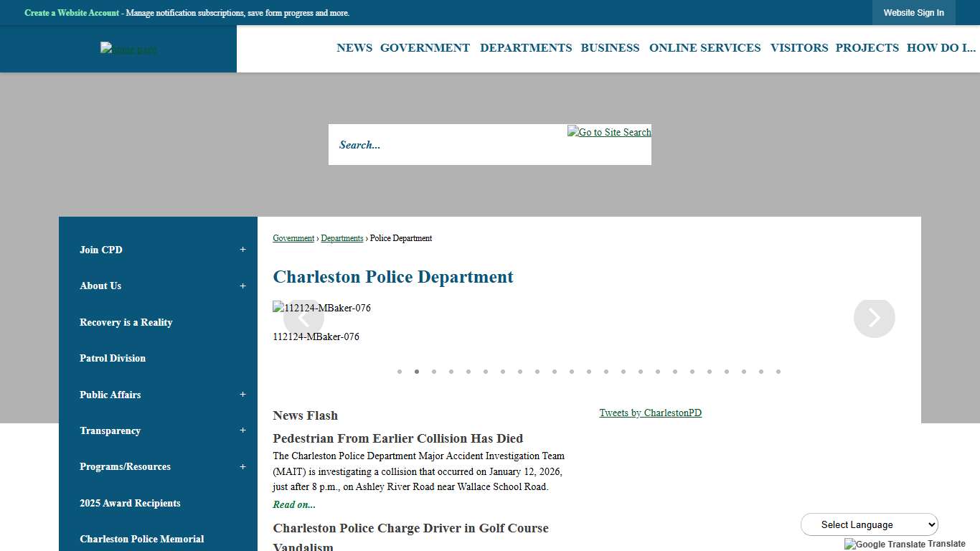Viewport: 980px width, 551px height.
Task: Expand the Programs/Resources menu
Action: 242,466
